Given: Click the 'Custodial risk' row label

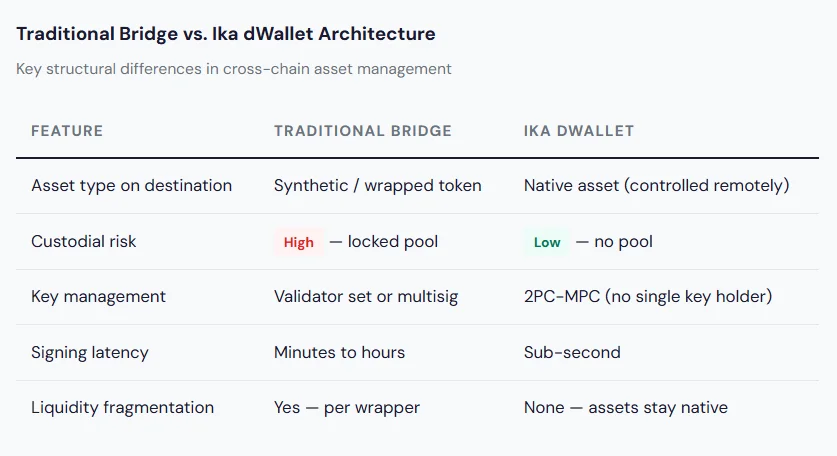Looking at the screenshot, I should point(84,241).
